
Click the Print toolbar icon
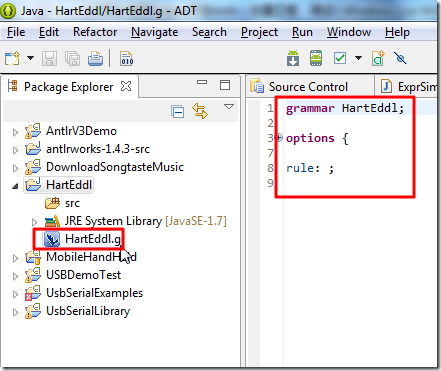pos(95,59)
